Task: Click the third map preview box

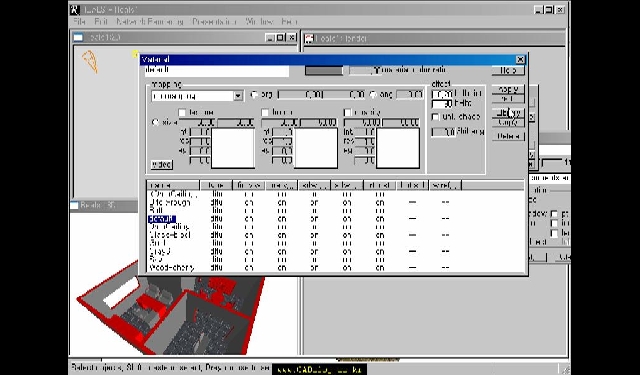Action: (x=398, y=148)
